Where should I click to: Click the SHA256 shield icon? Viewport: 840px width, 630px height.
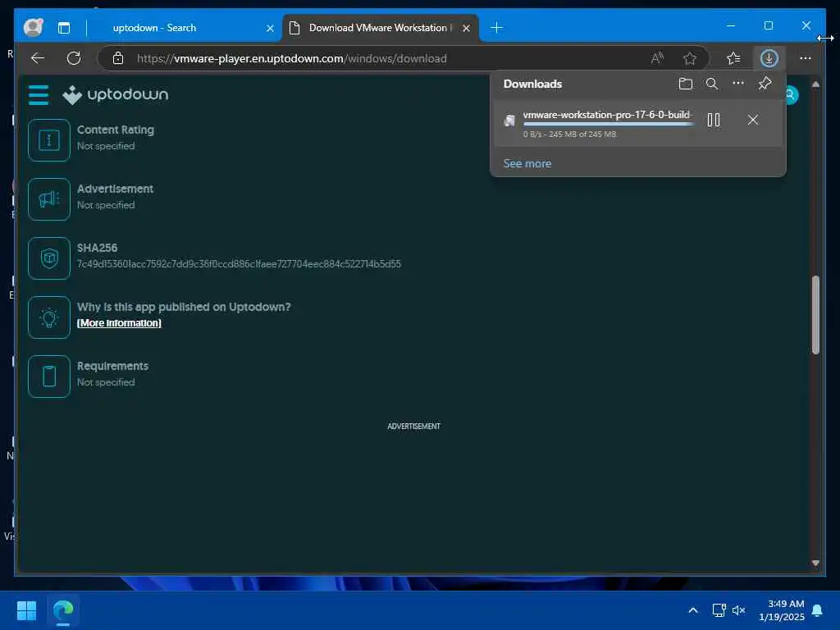[x=49, y=258]
